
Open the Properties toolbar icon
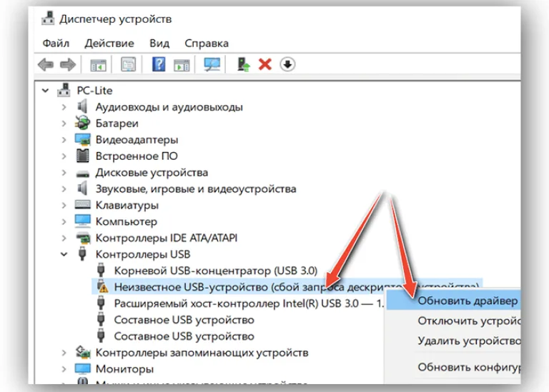tap(128, 64)
